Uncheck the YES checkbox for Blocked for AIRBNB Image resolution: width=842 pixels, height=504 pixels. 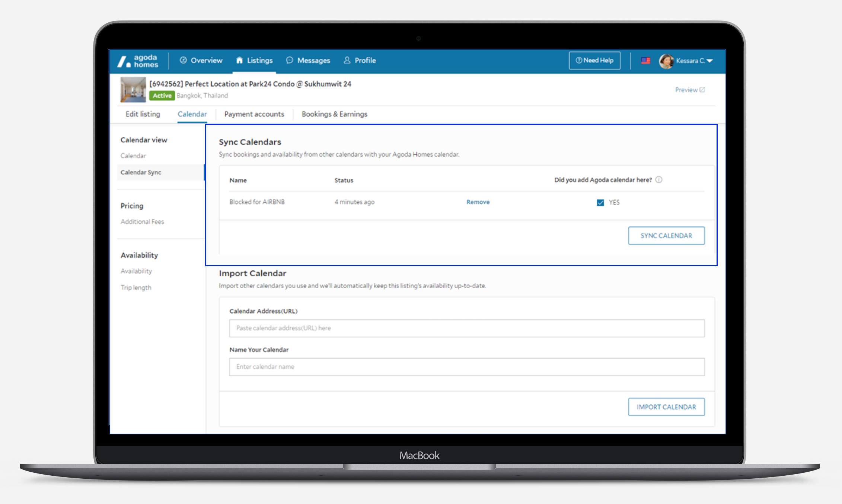[x=600, y=202]
